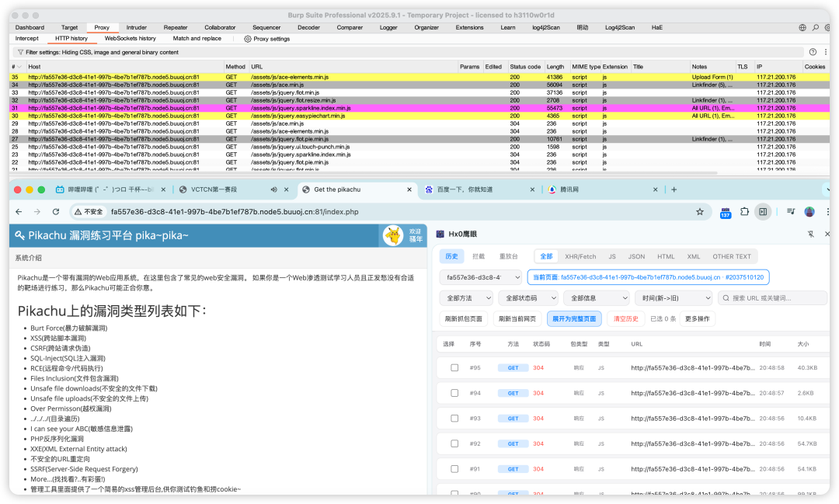Click the Pikachu avatar in page header

[x=393, y=235]
